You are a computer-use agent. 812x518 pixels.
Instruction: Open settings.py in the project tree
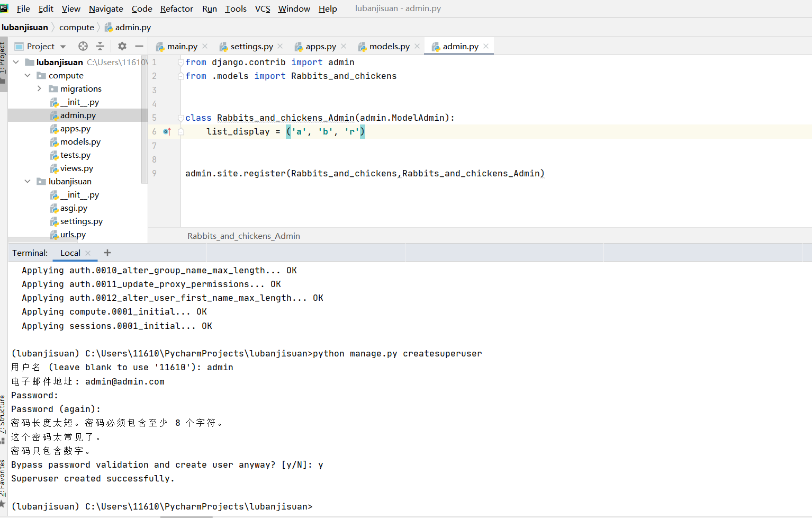[x=81, y=221]
